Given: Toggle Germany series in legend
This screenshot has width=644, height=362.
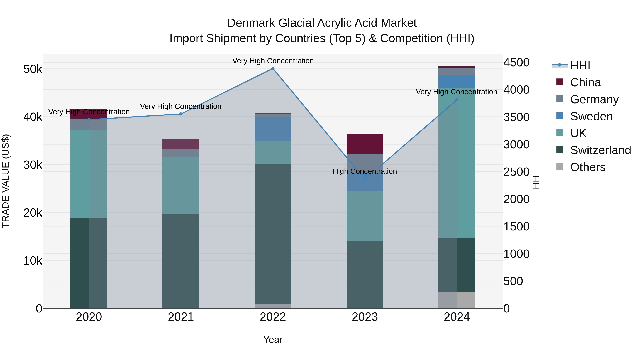Looking at the screenshot, I should pyautogui.click(x=587, y=99).
